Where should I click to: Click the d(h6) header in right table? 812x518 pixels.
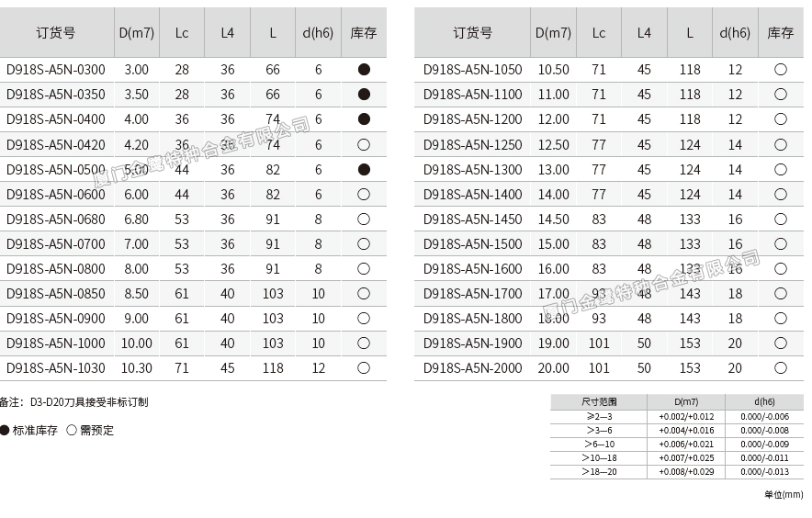pyautogui.click(x=735, y=32)
